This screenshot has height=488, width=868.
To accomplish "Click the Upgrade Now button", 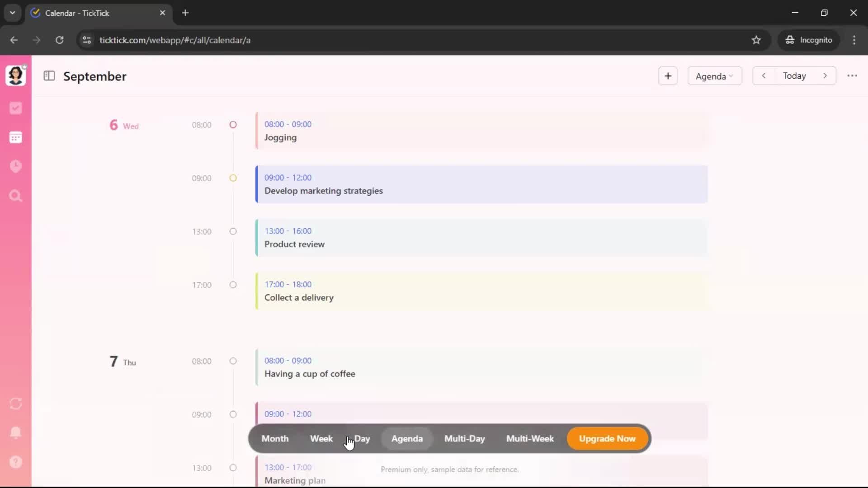I will pyautogui.click(x=607, y=438).
